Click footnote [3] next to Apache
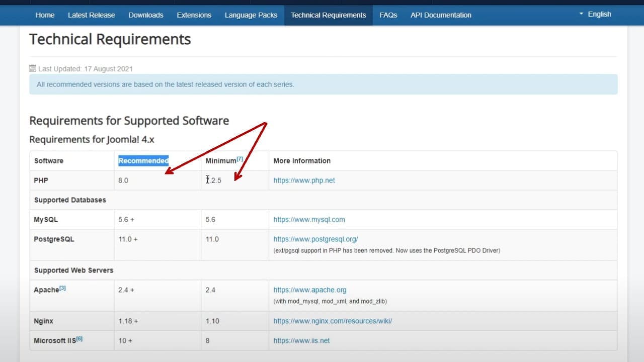 (62, 288)
